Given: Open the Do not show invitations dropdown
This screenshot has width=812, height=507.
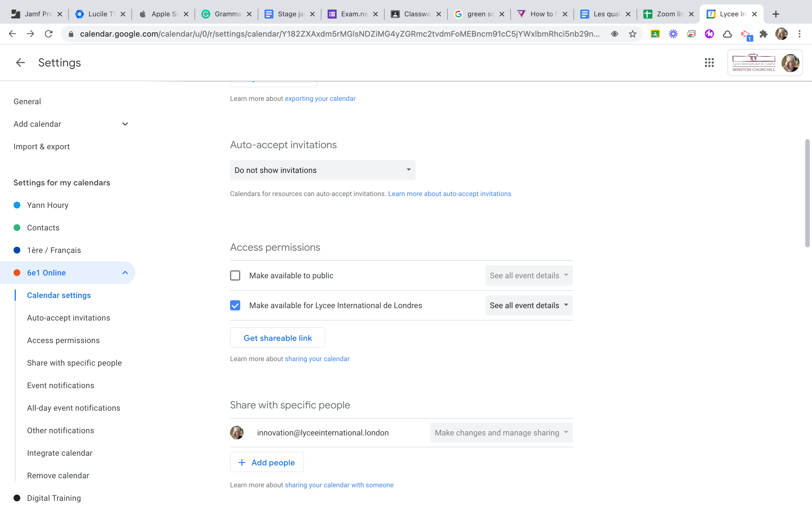Looking at the screenshot, I should (323, 170).
